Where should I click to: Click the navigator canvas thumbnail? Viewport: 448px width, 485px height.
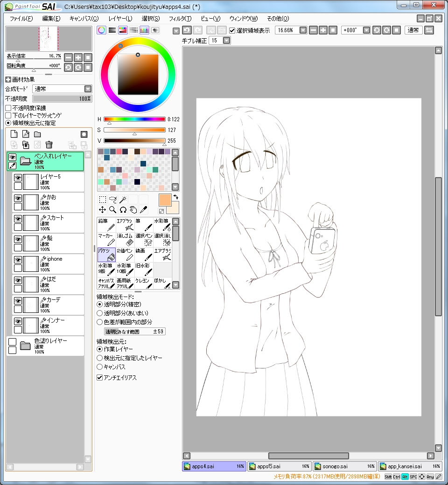pyautogui.click(x=49, y=39)
